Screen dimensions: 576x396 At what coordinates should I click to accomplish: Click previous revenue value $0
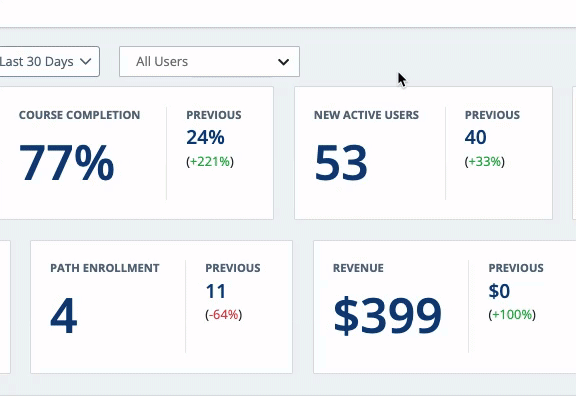(x=499, y=291)
